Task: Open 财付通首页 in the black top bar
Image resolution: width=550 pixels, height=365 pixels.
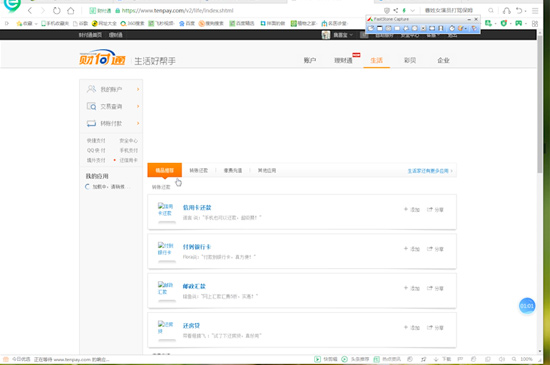Action: pos(90,35)
